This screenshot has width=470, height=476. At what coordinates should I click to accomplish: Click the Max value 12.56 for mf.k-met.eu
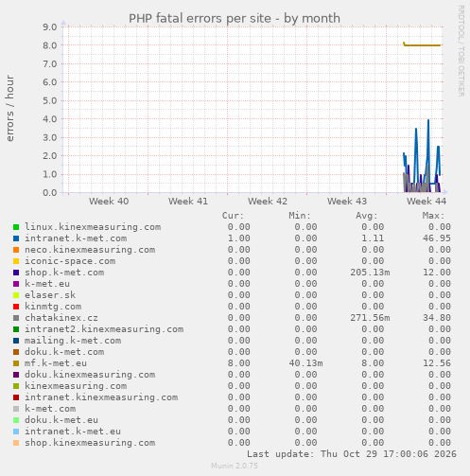[x=437, y=363]
